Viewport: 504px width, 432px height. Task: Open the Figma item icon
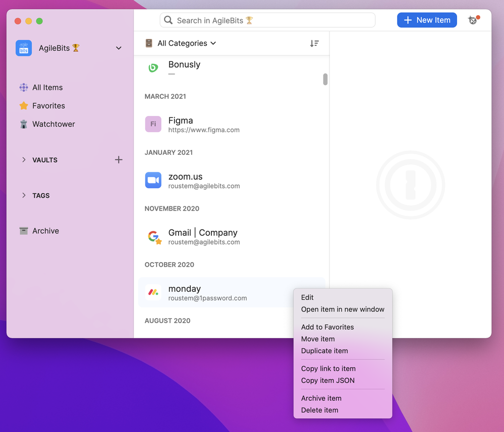tap(153, 124)
